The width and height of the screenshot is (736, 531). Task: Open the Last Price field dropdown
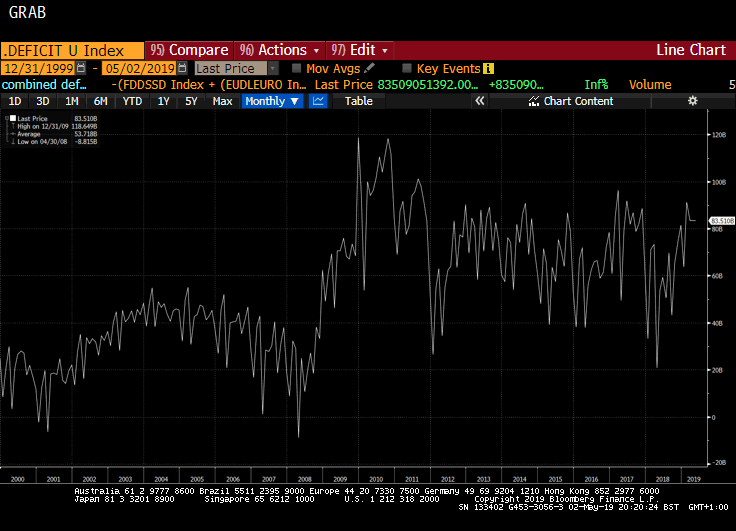point(273,69)
